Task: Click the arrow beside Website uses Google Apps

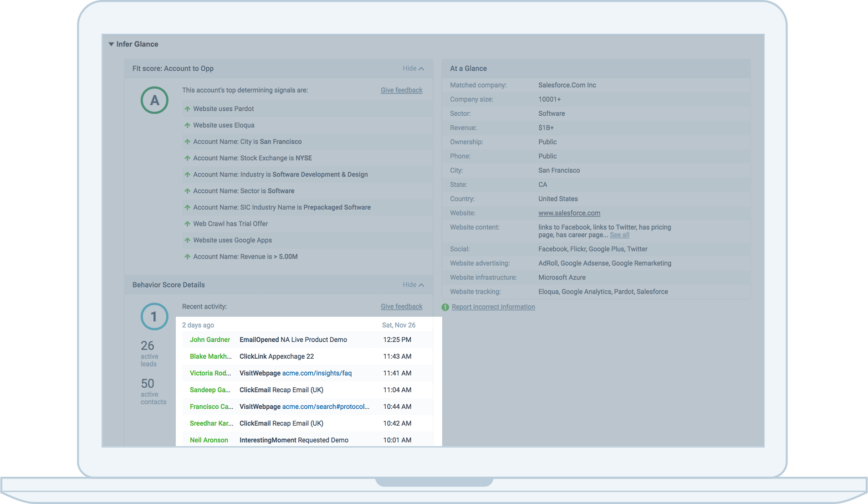Action: pyautogui.click(x=187, y=240)
